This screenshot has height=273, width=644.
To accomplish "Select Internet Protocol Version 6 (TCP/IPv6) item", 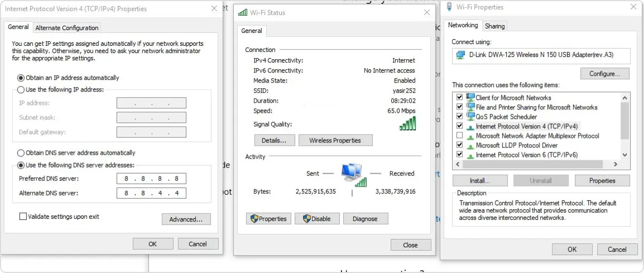I will click(x=527, y=155).
